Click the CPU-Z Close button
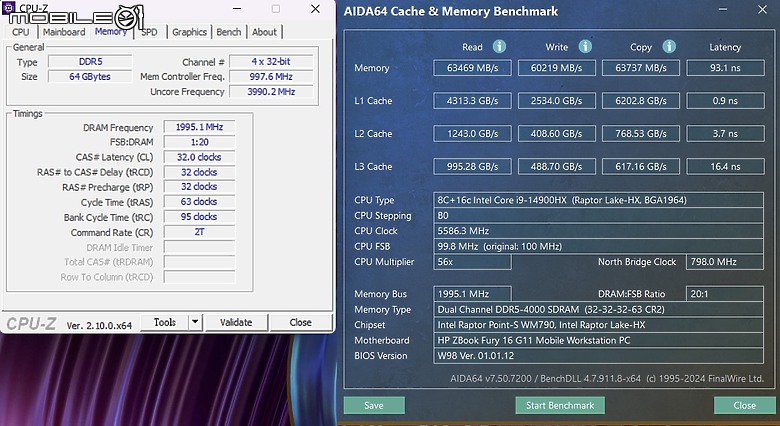Image resolution: width=780 pixels, height=426 pixels. [300, 322]
